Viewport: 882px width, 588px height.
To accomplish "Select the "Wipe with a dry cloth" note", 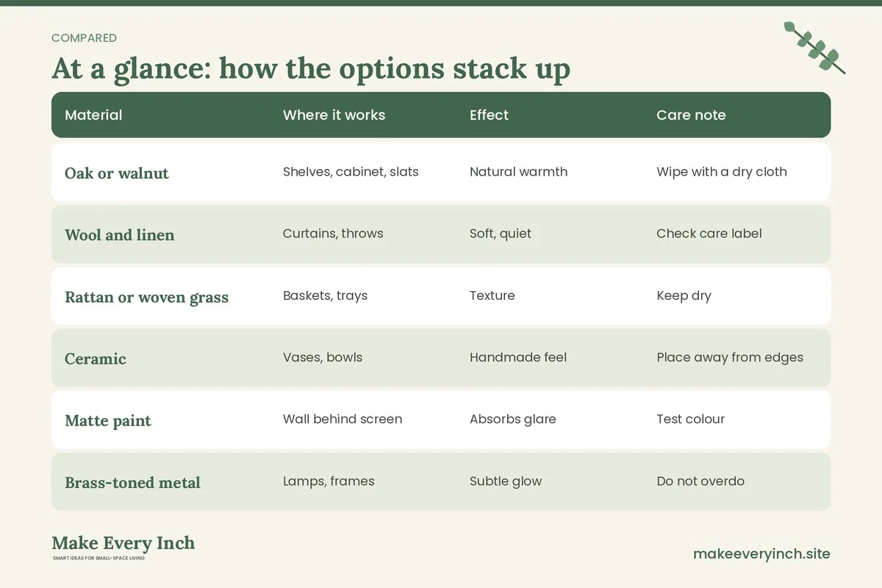I will [722, 172].
